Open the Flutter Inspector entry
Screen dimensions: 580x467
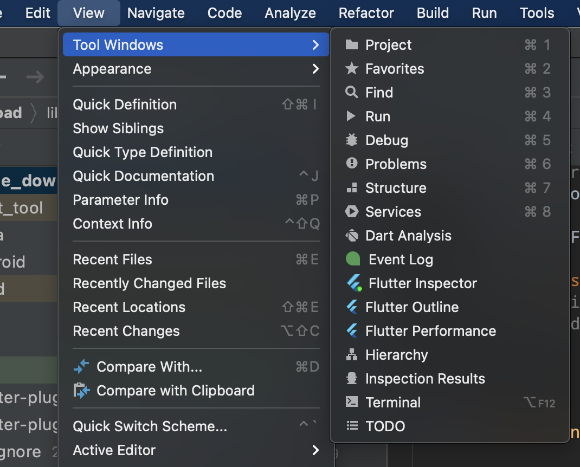click(449, 283)
